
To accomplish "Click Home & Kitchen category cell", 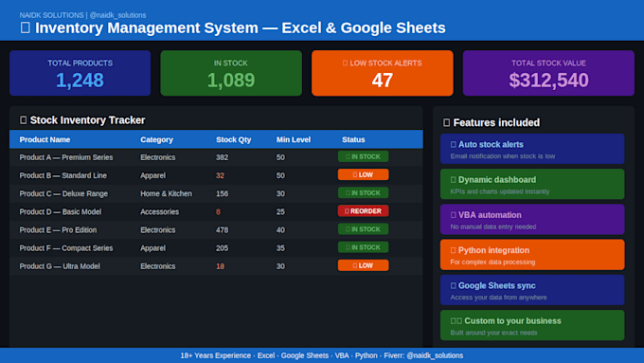I will point(166,193).
